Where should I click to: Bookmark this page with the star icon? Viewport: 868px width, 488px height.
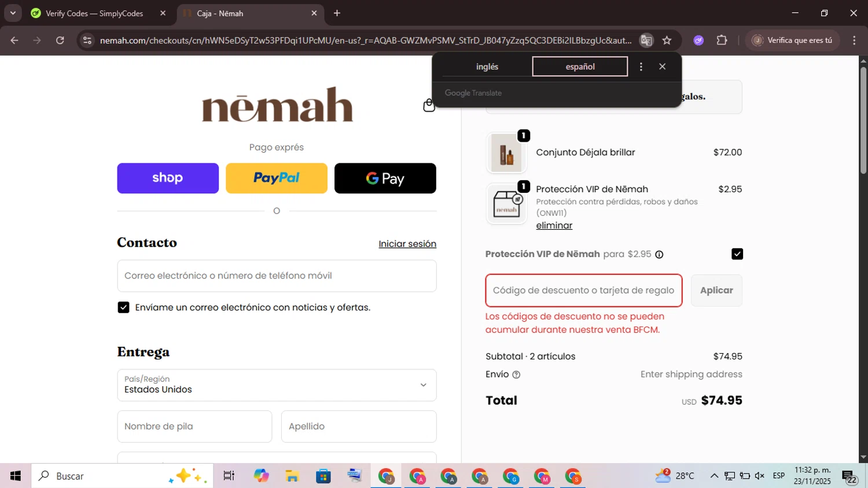(x=667, y=41)
